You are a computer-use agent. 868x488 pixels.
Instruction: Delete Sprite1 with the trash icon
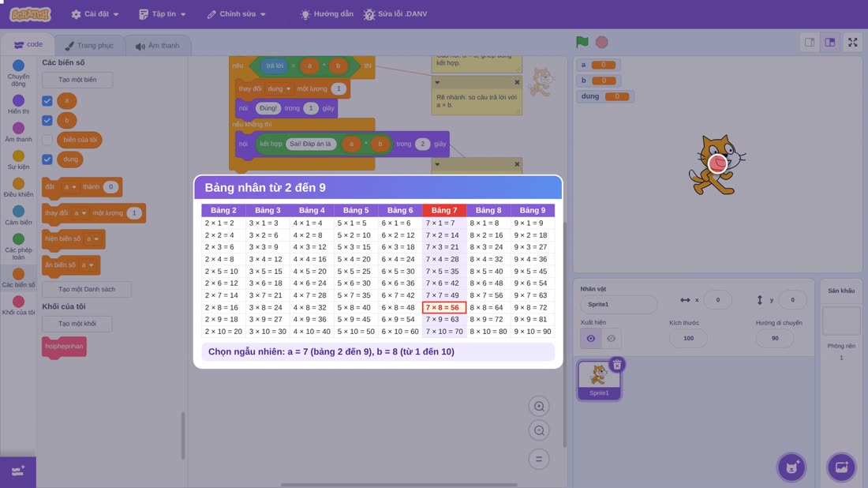pyautogui.click(x=617, y=365)
